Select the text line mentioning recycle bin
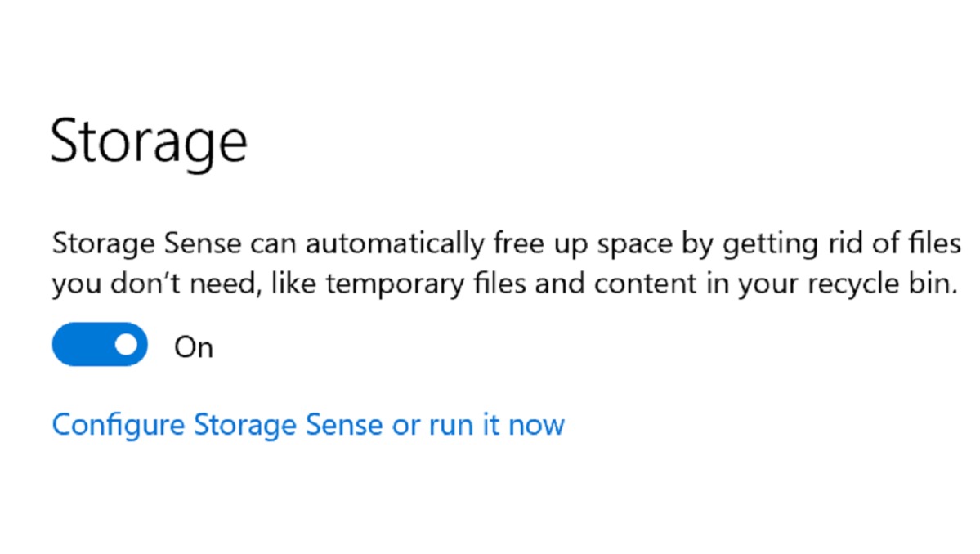 505,284
